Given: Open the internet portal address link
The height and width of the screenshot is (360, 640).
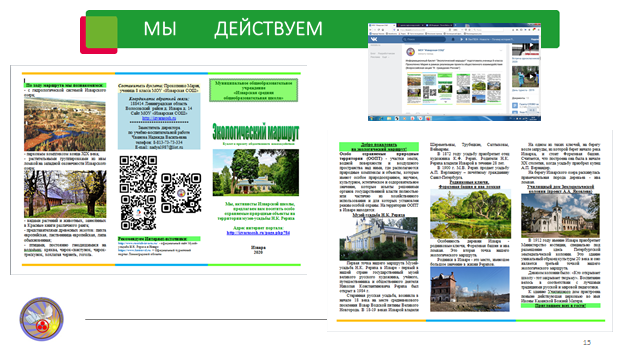Looking at the screenshot, I should [258, 233].
